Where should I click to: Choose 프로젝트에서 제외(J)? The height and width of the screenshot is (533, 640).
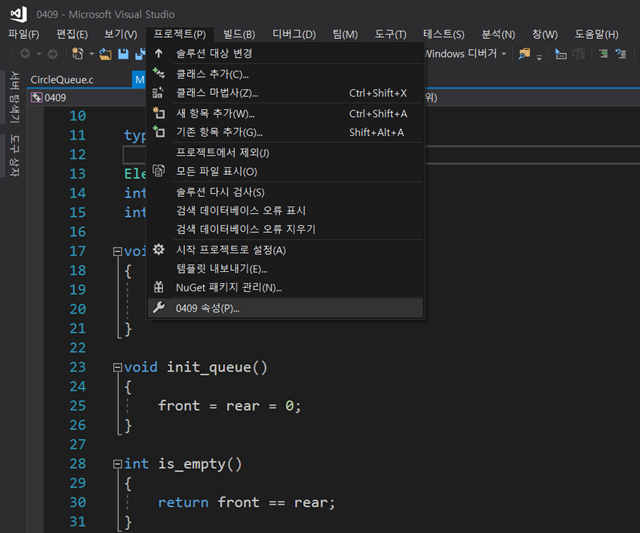click(286, 153)
